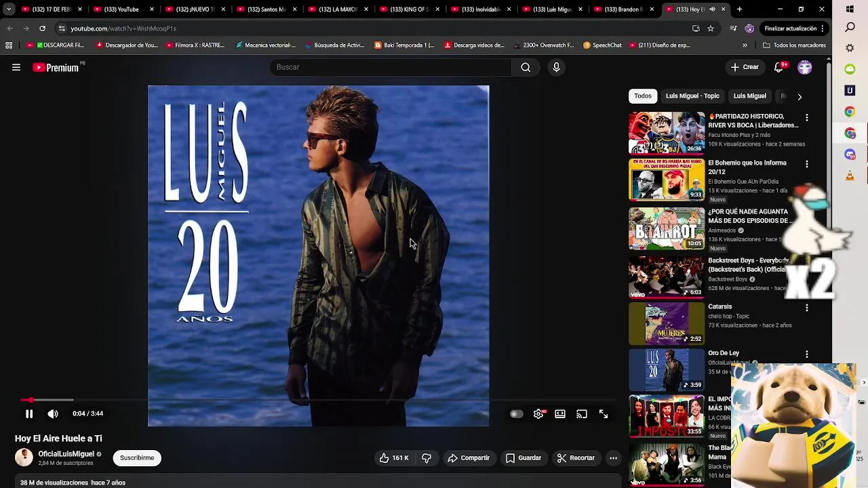Viewport: 868px width, 488px height.
Task: Open the BRAINROT Animeados video thumbnail
Action: pyautogui.click(x=667, y=228)
